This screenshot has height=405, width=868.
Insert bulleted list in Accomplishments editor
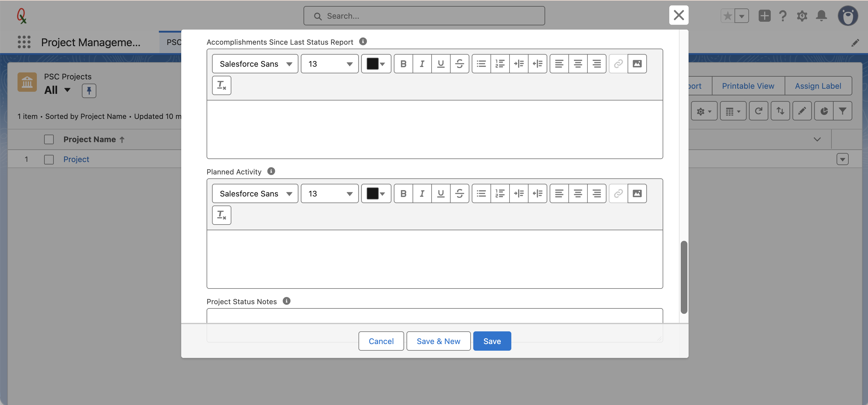(481, 64)
